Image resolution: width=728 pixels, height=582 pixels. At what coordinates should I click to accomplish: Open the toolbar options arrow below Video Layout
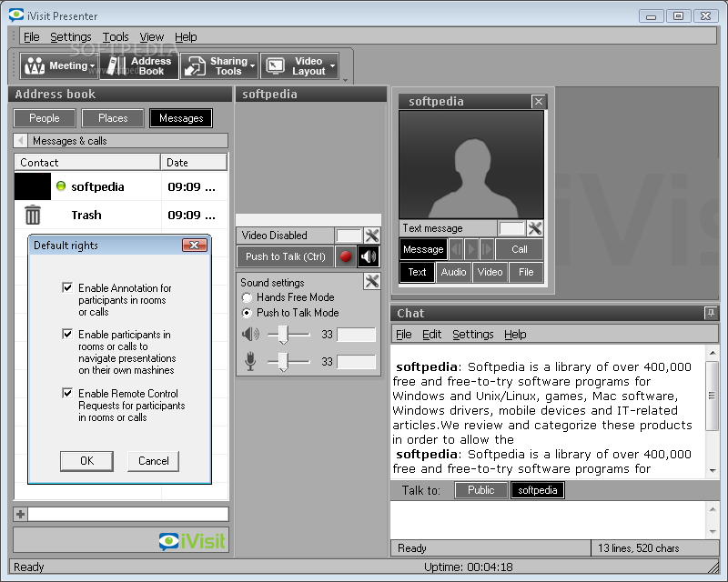(x=346, y=81)
